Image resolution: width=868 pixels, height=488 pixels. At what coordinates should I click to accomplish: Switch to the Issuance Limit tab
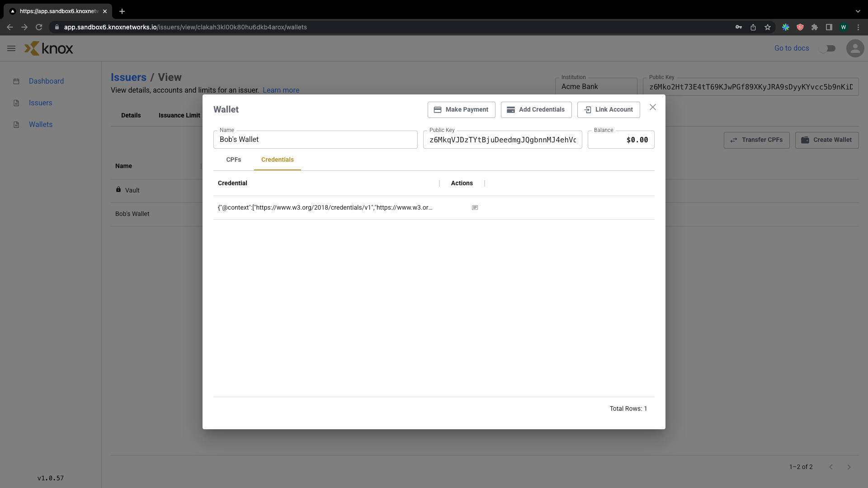(179, 116)
